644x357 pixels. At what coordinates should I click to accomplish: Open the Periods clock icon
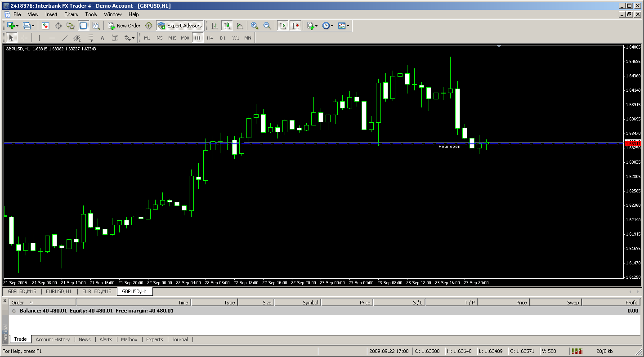[x=326, y=26]
